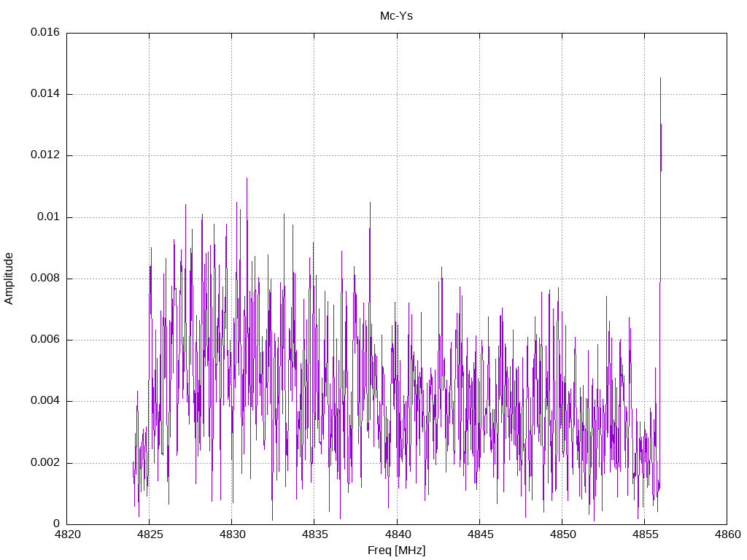Click the 0.01 y-axis tick label
Screen dimensions: 747x560
pos(49,217)
